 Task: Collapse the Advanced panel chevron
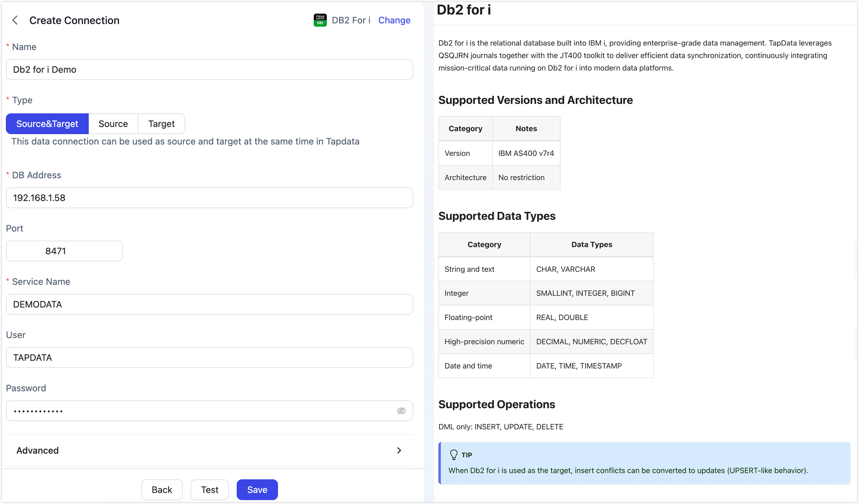399,450
